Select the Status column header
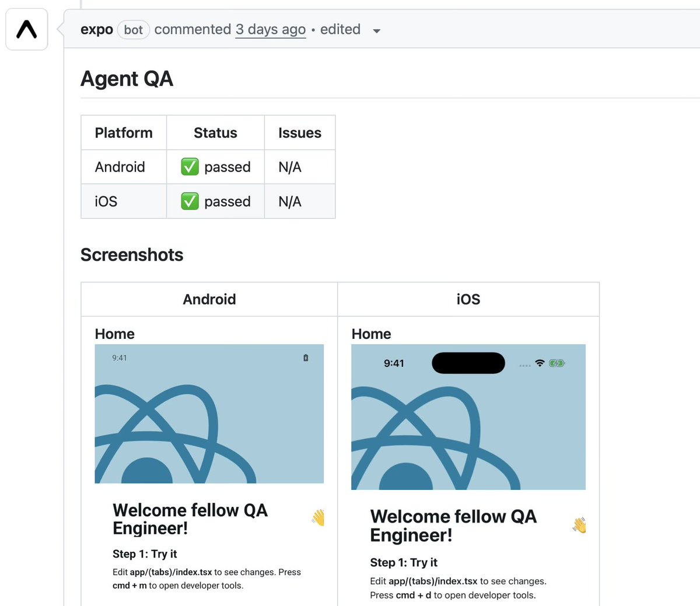 tap(215, 133)
